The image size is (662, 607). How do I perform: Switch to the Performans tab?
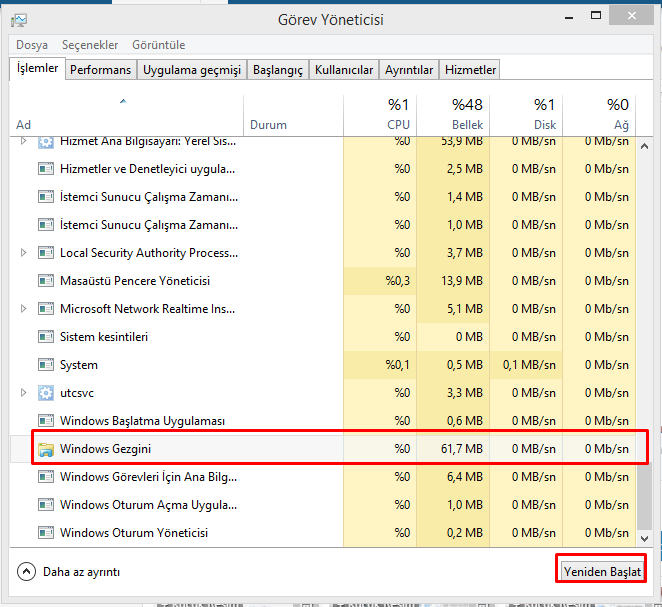tap(100, 70)
